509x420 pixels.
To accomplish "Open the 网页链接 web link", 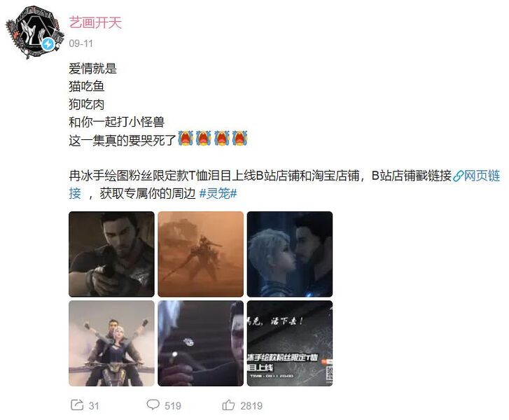I will [482, 176].
